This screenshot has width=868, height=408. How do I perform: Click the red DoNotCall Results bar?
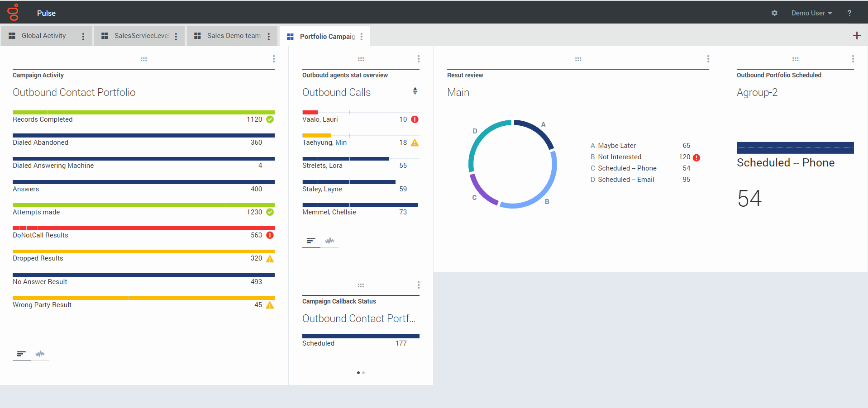(143, 228)
